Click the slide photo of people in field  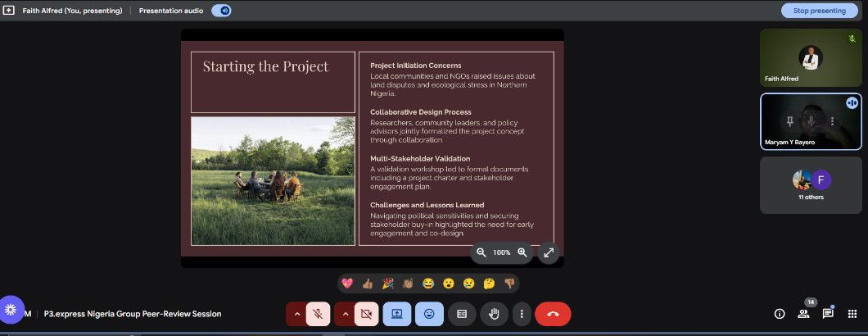273,181
